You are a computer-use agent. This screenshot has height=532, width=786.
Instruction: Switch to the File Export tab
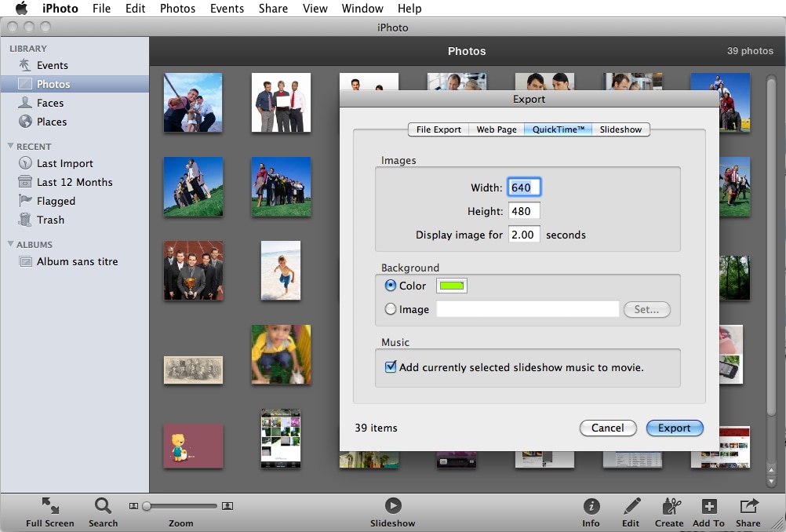pos(438,129)
